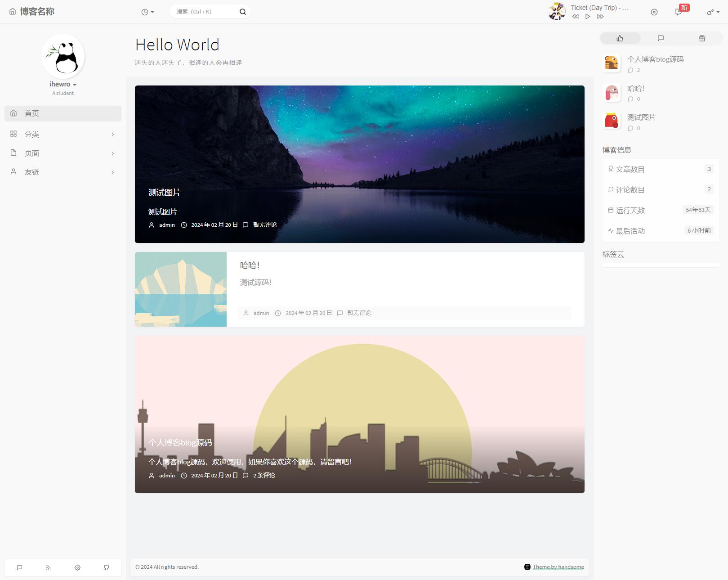Screen dimensions: 728x580
Task: Switch to the thumbs-up popular posts tab
Action: point(620,38)
